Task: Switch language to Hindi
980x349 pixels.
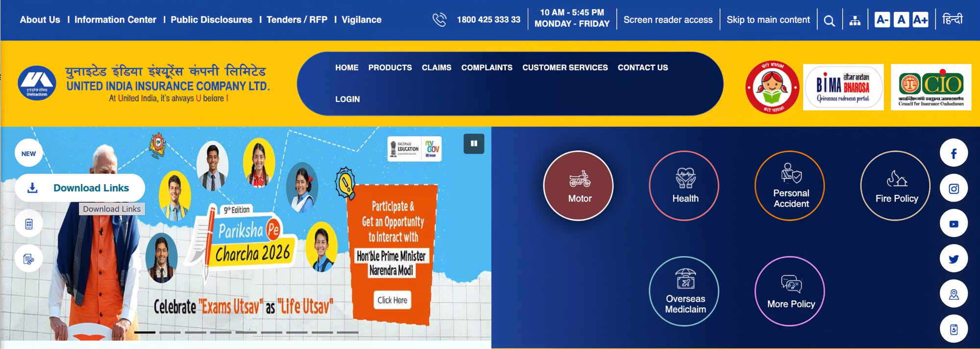Action: click(x=953, y=20)
